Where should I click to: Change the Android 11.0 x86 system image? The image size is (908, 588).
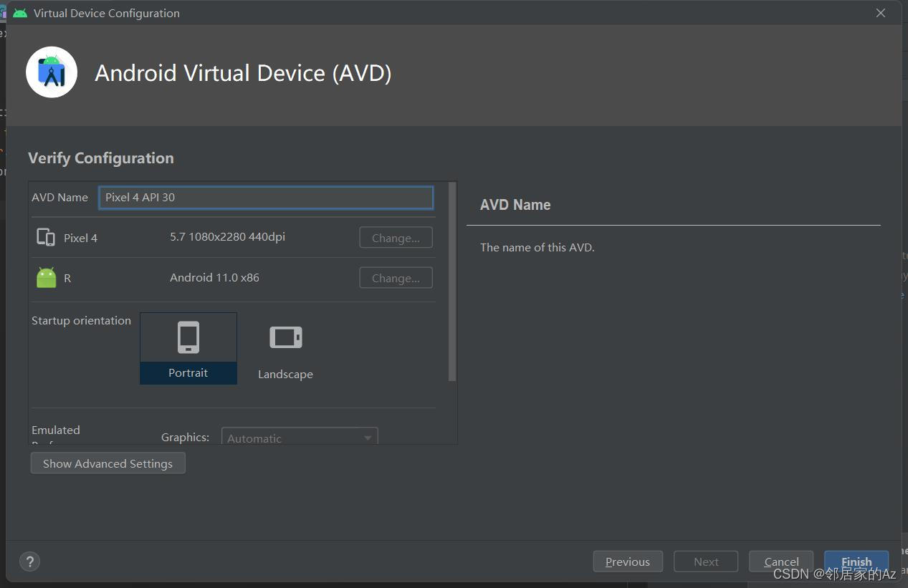(x=396, y=278)
